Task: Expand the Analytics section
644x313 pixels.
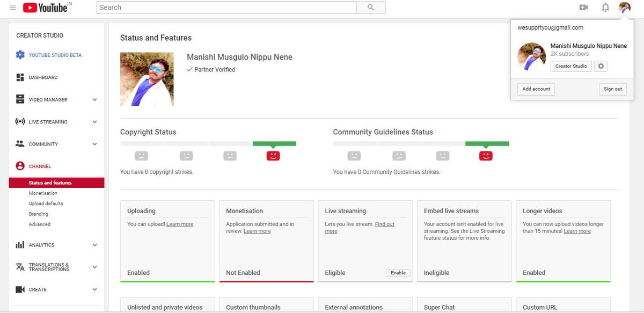Action: pos(94,245)
